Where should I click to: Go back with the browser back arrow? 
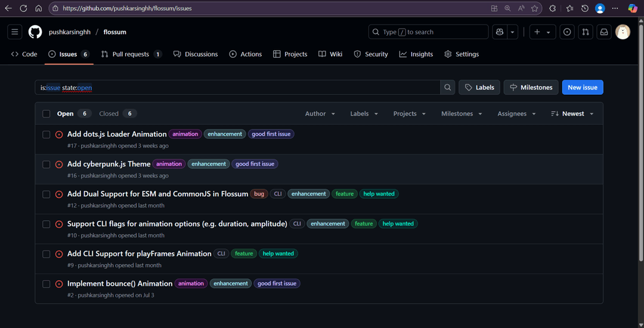(8, 8)
